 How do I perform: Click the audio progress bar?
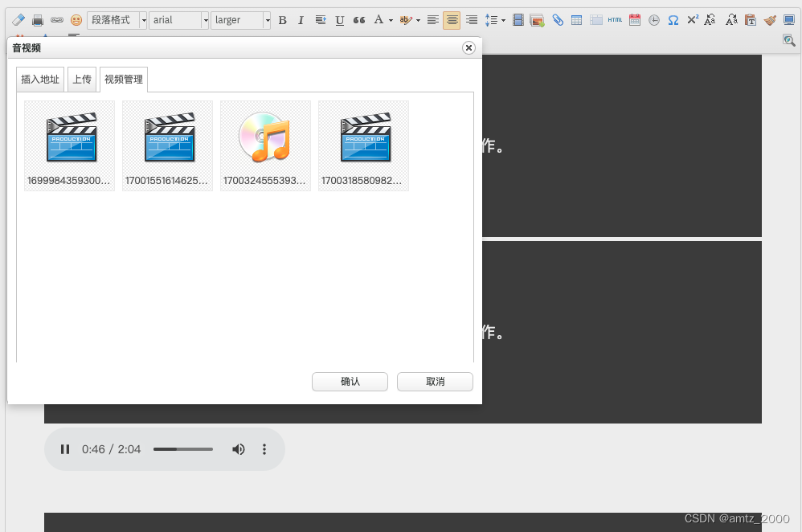[183, 449]
